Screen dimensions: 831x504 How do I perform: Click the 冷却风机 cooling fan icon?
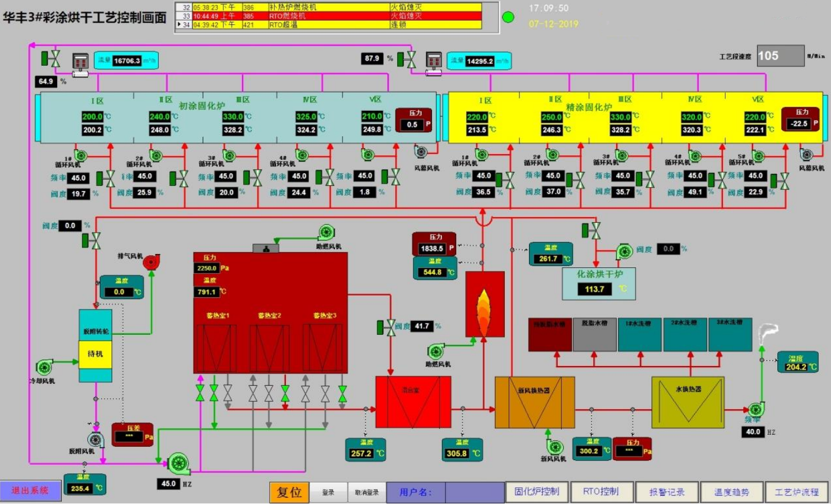[44, 367]
